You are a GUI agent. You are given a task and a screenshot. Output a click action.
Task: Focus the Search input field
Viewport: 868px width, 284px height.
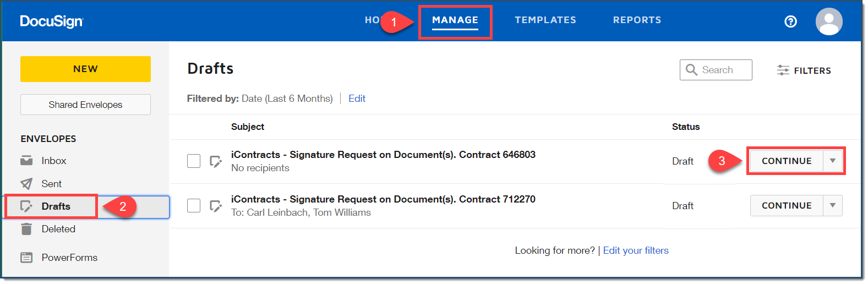click(716, 70)
